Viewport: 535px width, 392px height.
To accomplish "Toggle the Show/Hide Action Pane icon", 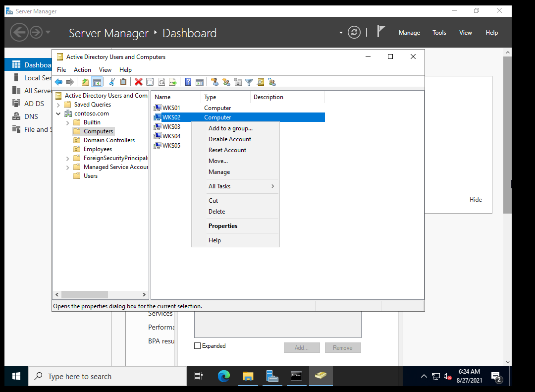I will [x=200, y=82].
